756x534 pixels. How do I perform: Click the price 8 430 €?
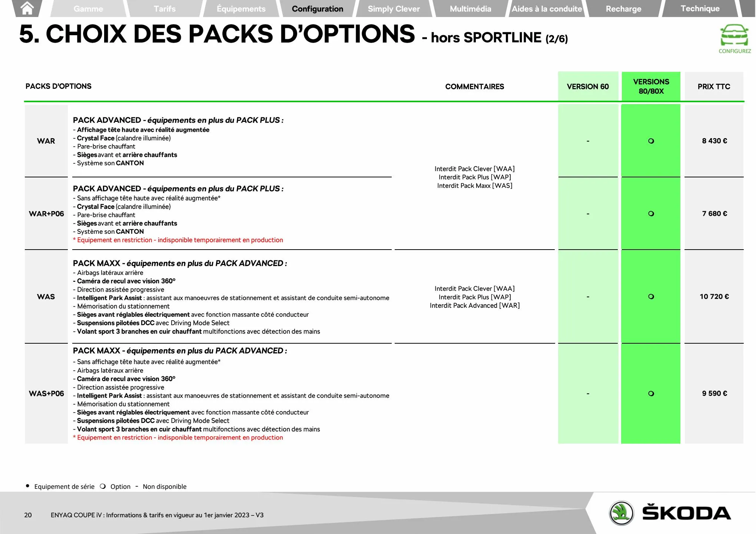tap(714, 141)
